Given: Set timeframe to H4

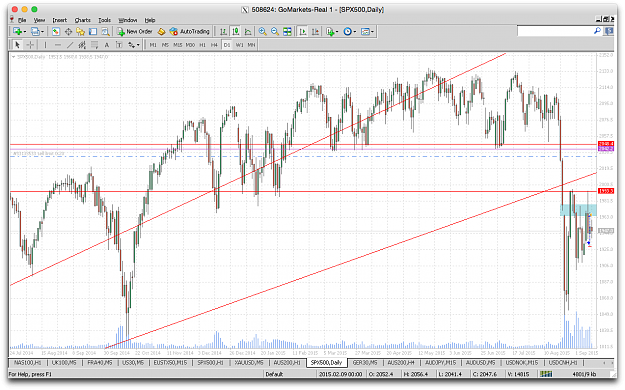Looking at the screenshot, I should coord(214,45).
